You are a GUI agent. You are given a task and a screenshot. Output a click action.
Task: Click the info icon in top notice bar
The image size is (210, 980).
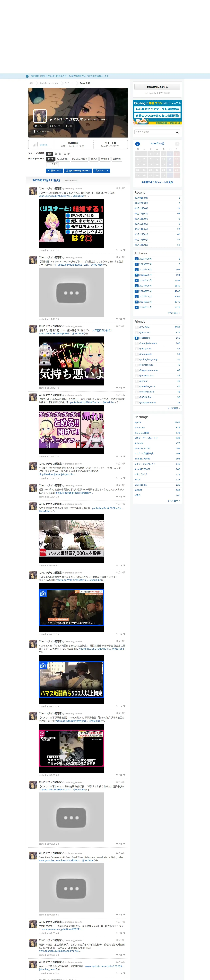tap(27, 76)
